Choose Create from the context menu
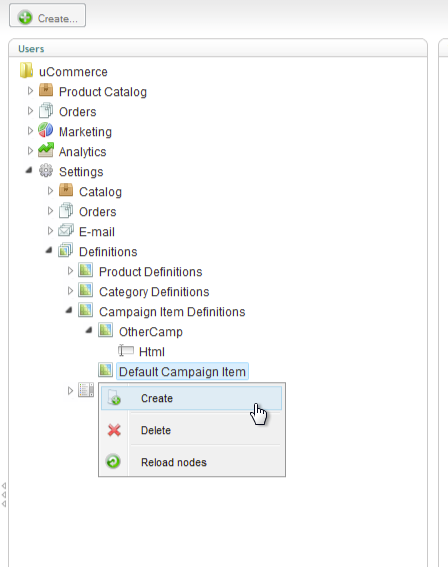Viewport: 448px width, 567px height. [191, 398]
